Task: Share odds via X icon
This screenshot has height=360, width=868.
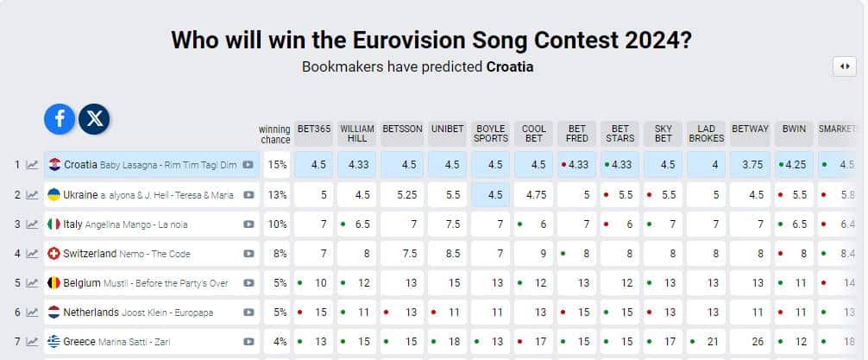Action: tap(94, 119)
